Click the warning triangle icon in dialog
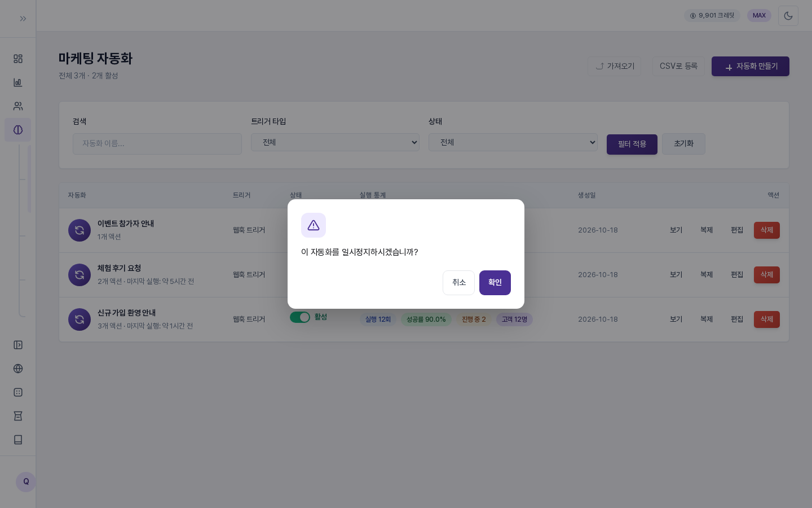The height and width of the screenshot is (508, 812). coord(314,225)
